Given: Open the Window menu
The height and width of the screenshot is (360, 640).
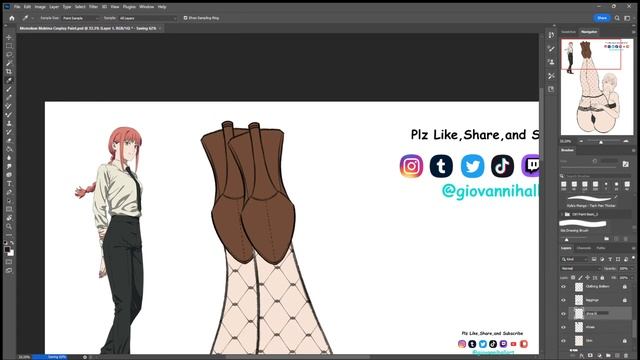Looking at the screenshot, I should (147, 7).
